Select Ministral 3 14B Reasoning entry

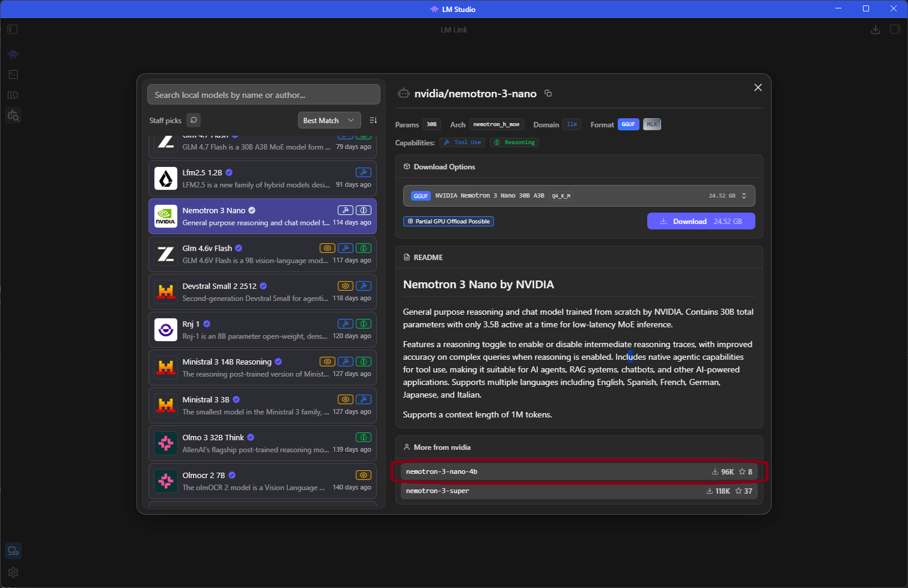tap(263, 368)
